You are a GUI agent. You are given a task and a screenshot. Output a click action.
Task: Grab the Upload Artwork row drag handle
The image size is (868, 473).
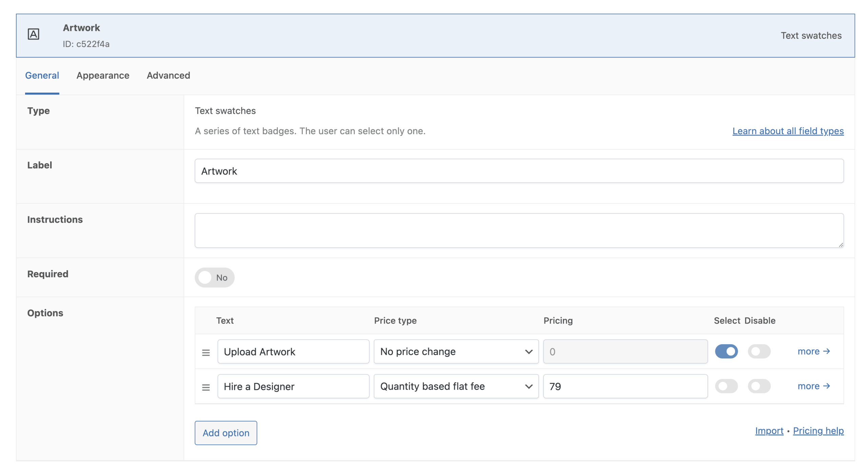click(205, 352)
